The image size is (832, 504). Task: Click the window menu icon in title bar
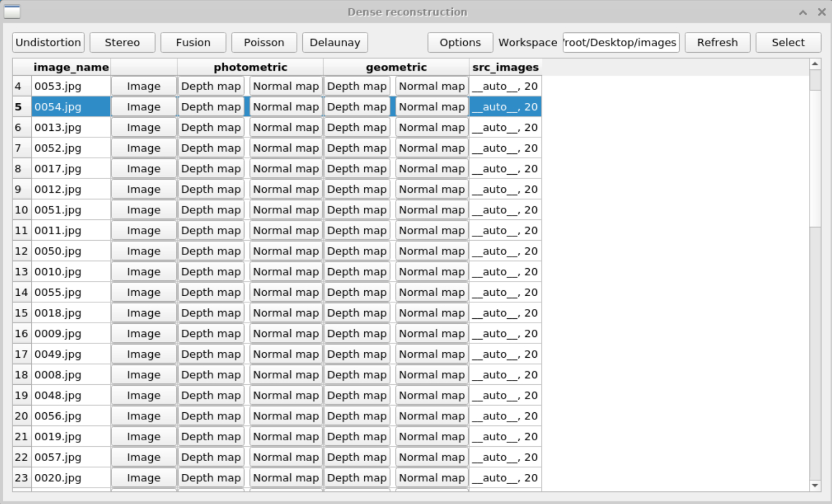point(12,12)
